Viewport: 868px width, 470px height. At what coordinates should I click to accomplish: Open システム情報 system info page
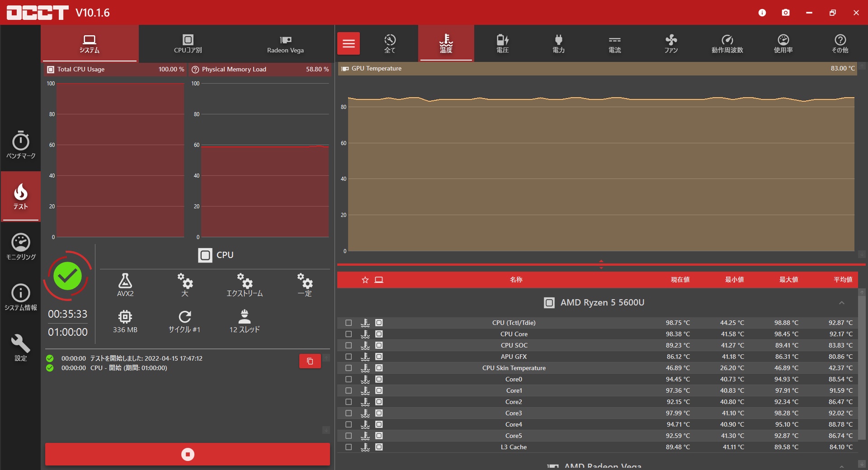(21, 297)
